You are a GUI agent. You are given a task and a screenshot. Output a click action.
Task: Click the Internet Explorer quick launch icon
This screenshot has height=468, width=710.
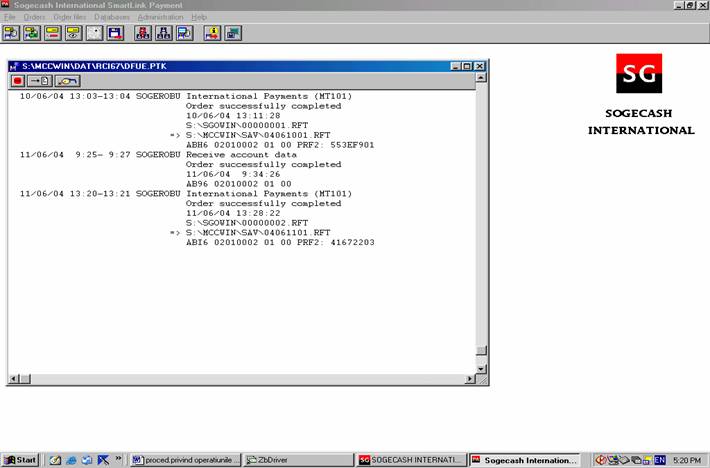coord(71,460)
